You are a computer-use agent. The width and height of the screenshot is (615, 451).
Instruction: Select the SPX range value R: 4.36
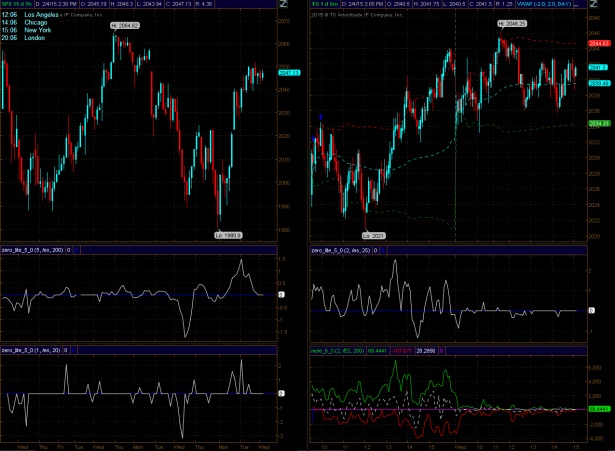tap(203, 4)
